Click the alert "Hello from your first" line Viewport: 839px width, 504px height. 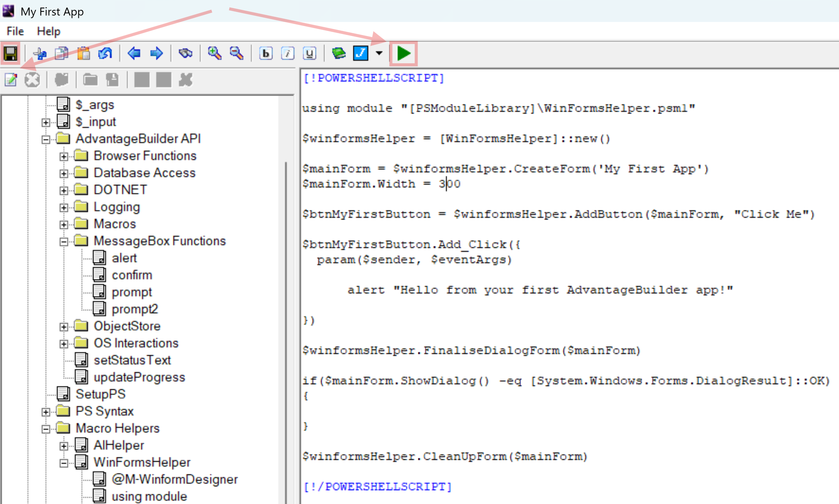(x=540, y=290)
